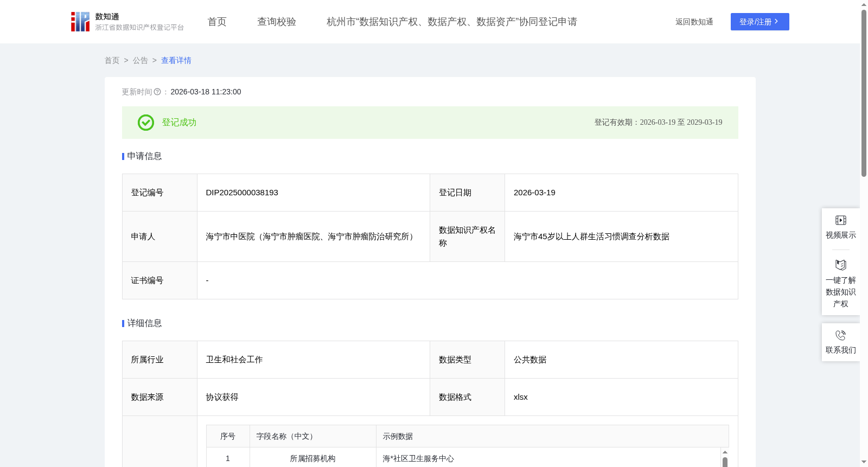Screen dimensions: 868x467
Task: Open the 视频展示 video icon
Action: click(x=841, y=220)
